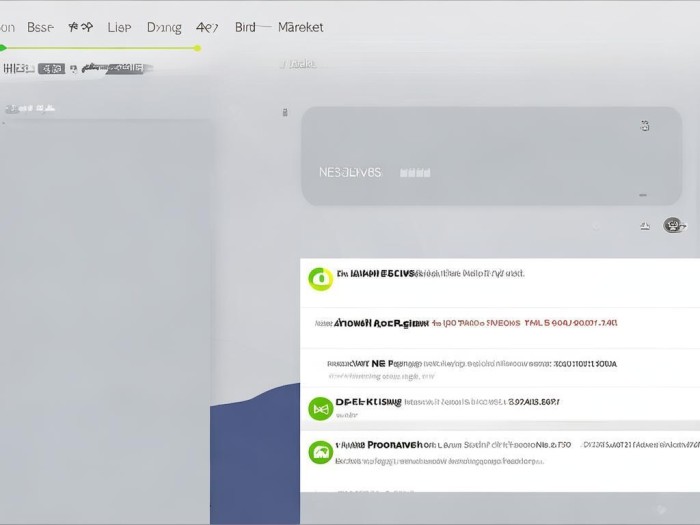700x525 pixels.
Task: Click the small dash icon at card's lower right
Action: (643, 195)
